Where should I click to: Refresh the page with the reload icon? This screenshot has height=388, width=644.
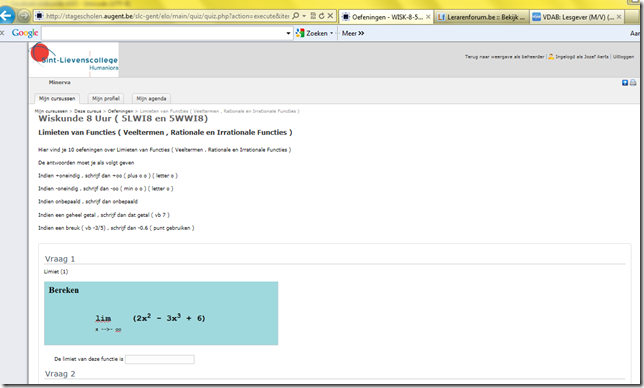pyautogui.click(x=322, y=16)
